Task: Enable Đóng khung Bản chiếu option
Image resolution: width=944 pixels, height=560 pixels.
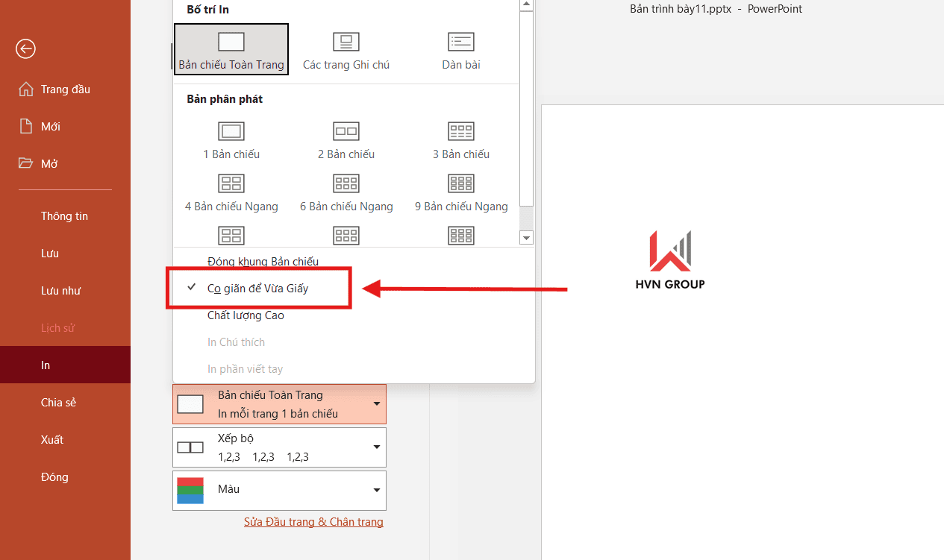Action: click(x=263, y=262)
